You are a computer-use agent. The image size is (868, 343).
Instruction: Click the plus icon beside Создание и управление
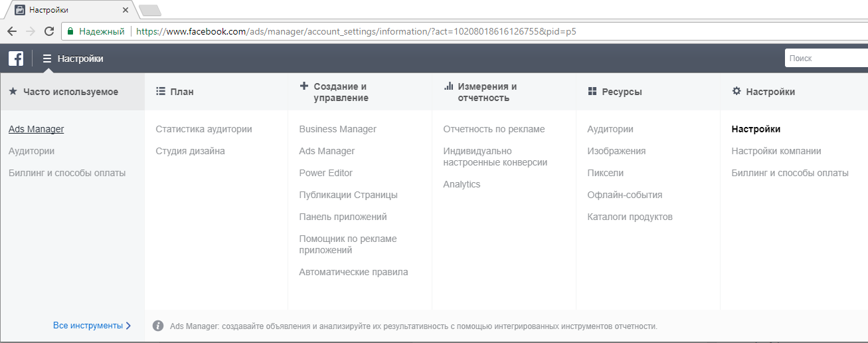[x=304, y=86]
